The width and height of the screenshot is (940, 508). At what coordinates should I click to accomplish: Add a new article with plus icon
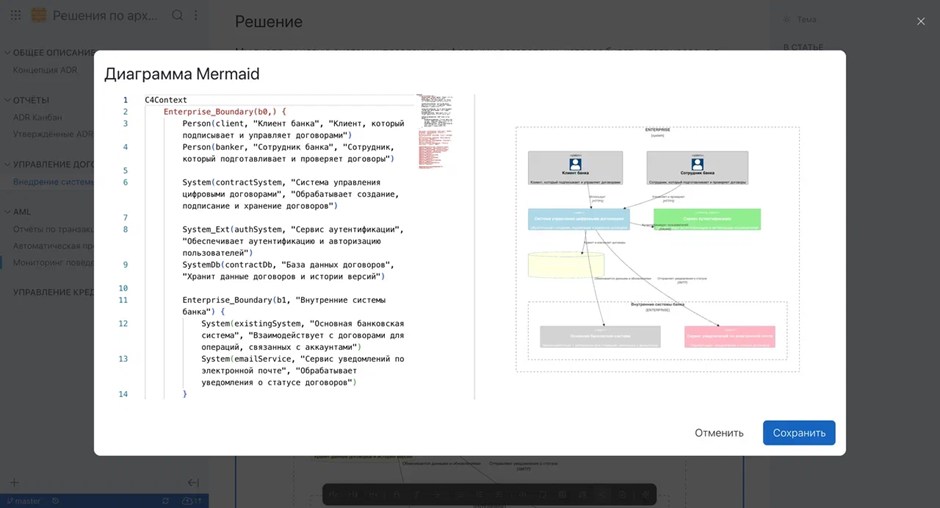point(14,482)
